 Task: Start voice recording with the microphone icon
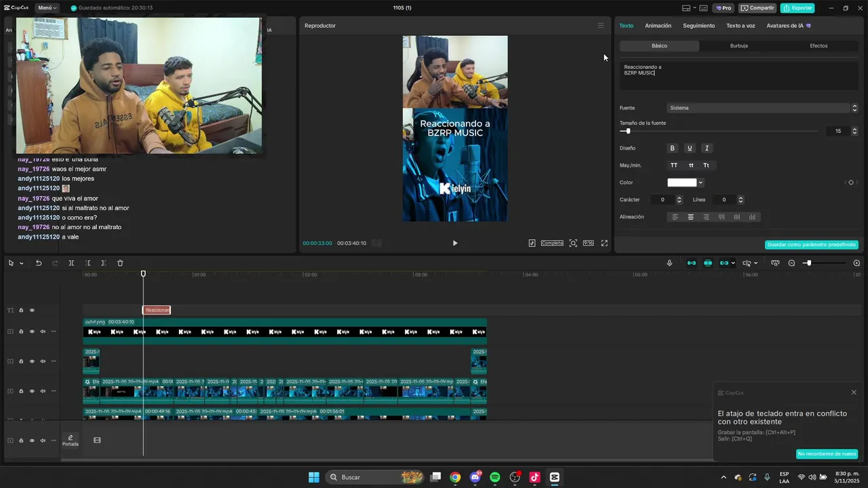(x=669, y=263)
